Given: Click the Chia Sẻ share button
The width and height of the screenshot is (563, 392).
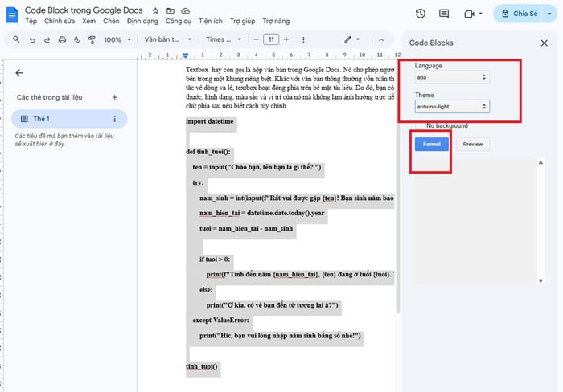Looking at the screenshot, I should [x=519, y=14].
